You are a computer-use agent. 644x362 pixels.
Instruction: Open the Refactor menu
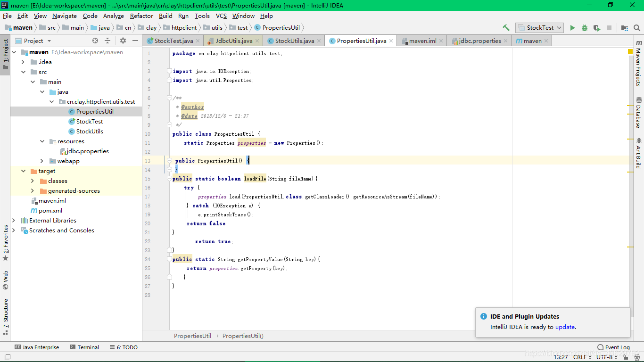coord(141,16)
